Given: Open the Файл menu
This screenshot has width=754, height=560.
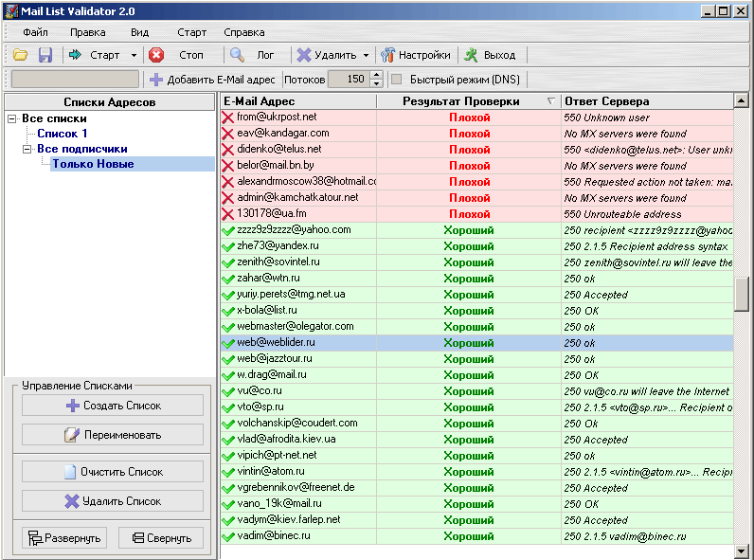Looking at the screenshot, I should pos(36,32).
